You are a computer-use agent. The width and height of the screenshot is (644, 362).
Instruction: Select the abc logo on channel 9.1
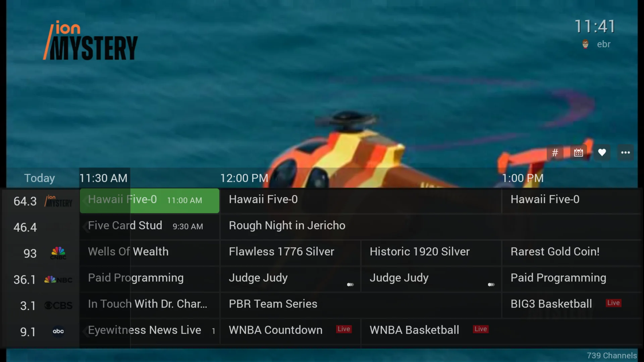click(58, 331)
